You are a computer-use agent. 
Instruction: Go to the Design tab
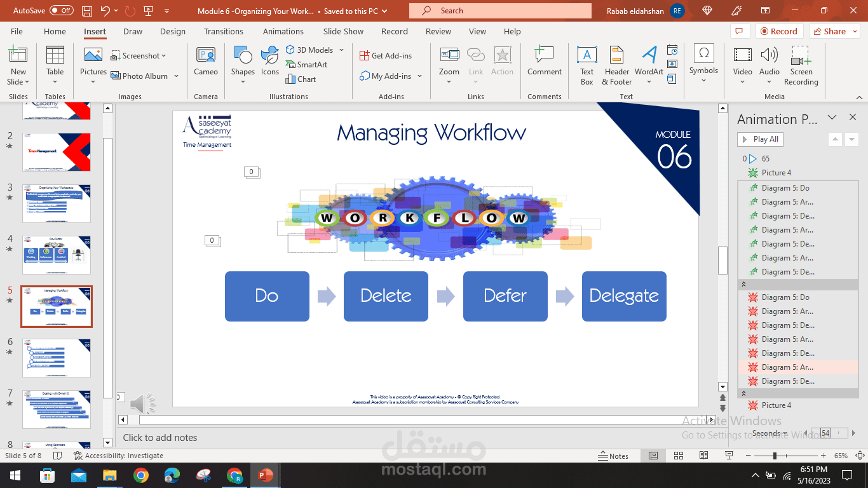pyautogui.click(x=173, y=31)
